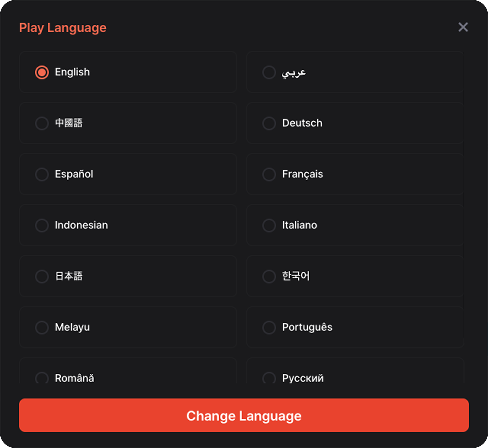Viewport: 488px width, 448px height.
Task: Select the Chinese language radio button
Action: tap(42, 123)
